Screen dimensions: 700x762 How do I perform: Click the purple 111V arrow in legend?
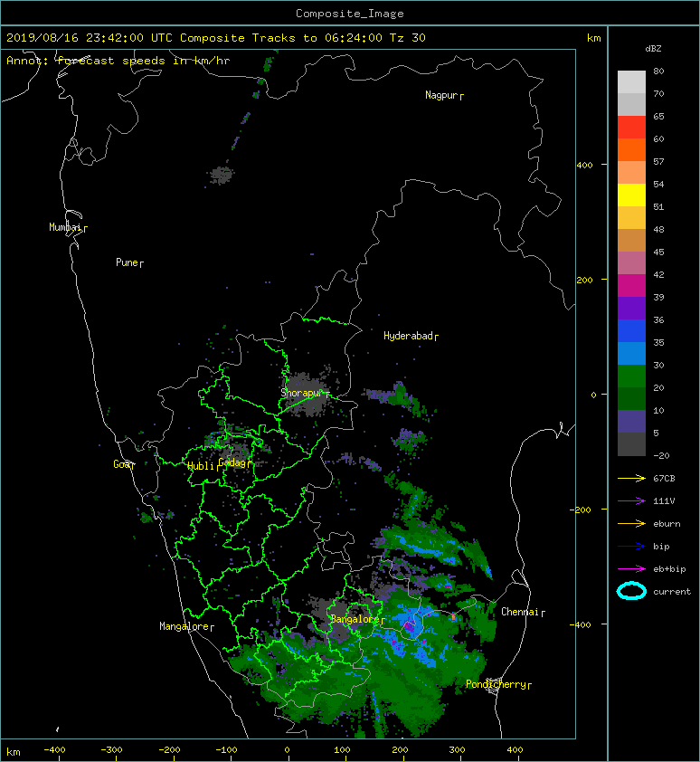click(631, 500)
